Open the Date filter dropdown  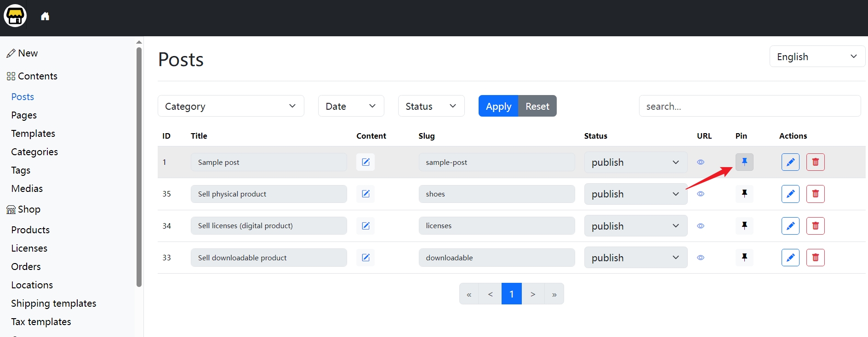(x=351, y=106)
